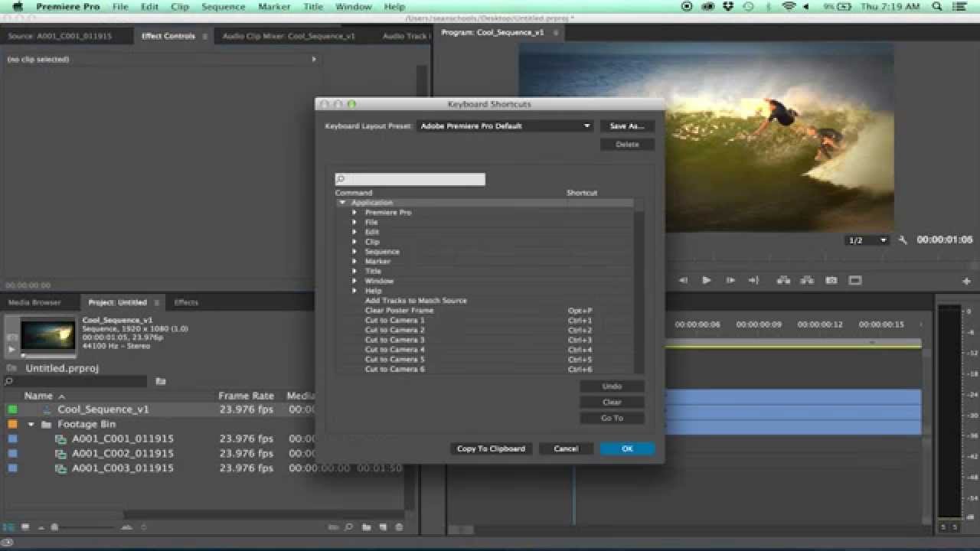Click the New Item icon in Project panel
The image size is (980, 551).
(x=383, y=527)
